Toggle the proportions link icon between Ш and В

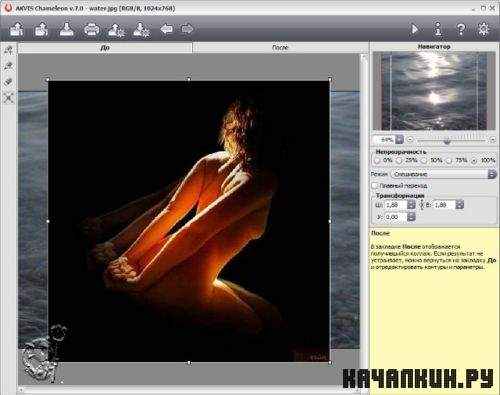pos(421,205)
